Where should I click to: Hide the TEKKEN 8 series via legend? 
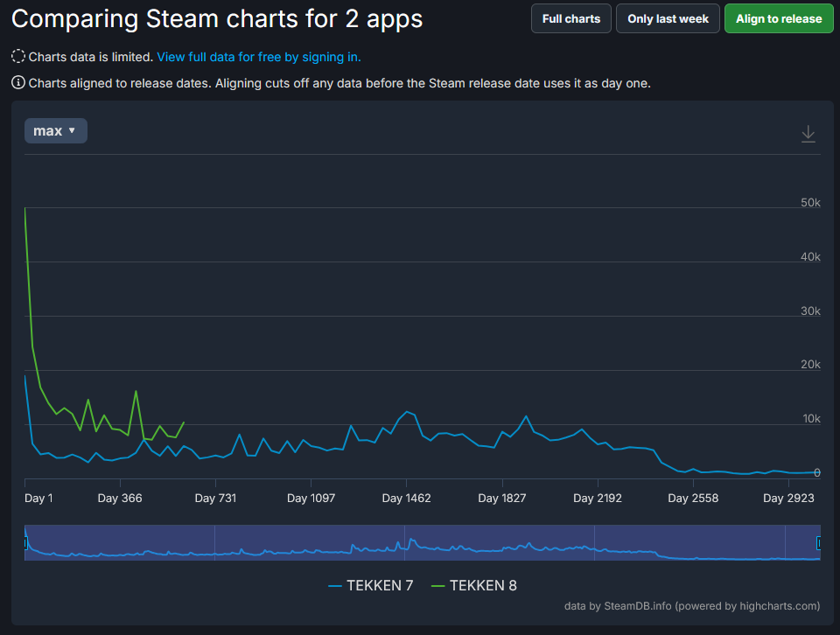tap(483, 585)
